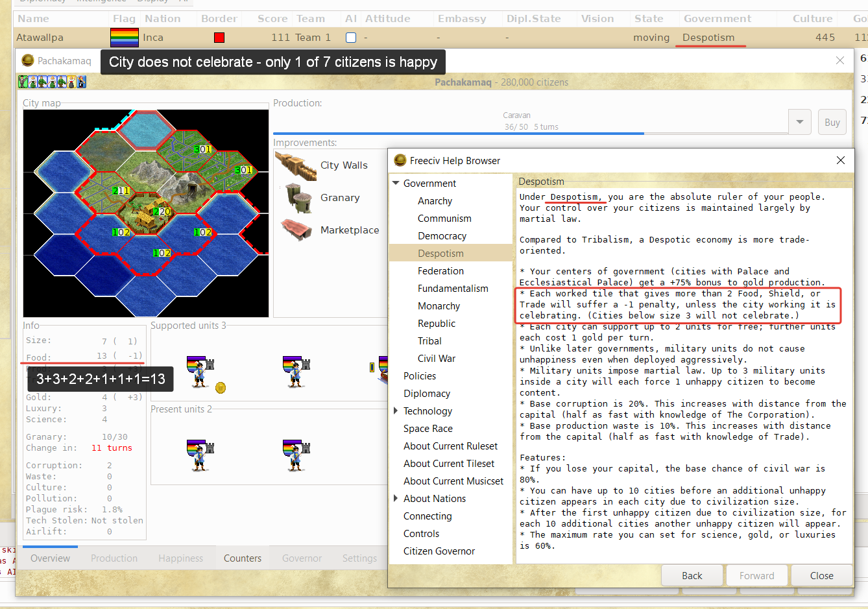The image size is (868, 609).
Task: Click Back in the Help Browser
Action: (x=692, y=575)
